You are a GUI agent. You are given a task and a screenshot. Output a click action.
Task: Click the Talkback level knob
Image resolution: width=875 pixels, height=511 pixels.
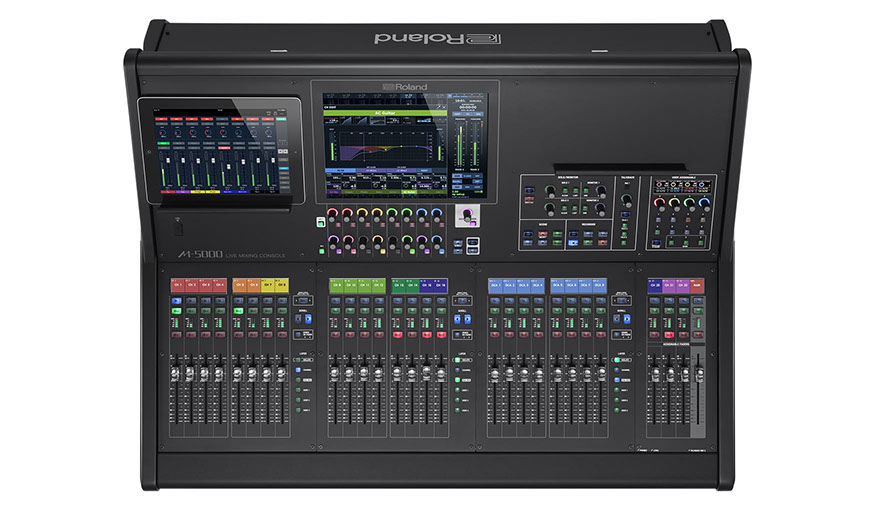[627, 201]
